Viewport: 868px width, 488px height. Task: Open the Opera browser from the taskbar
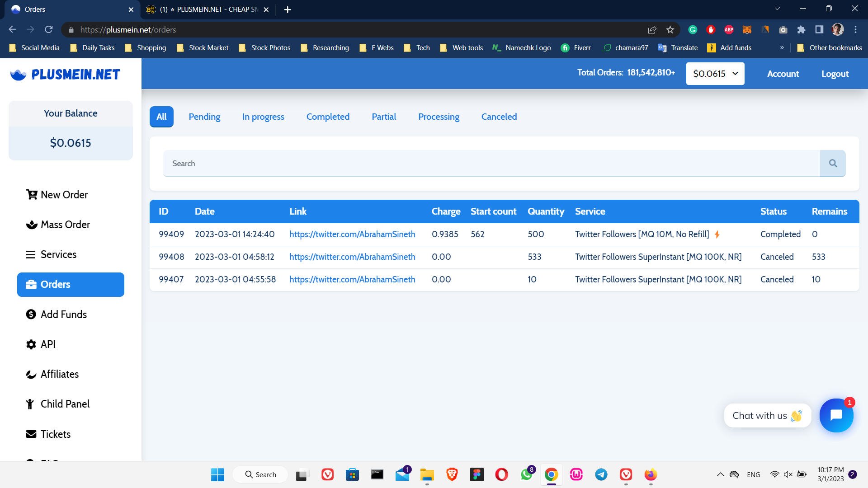click(501, 474)
